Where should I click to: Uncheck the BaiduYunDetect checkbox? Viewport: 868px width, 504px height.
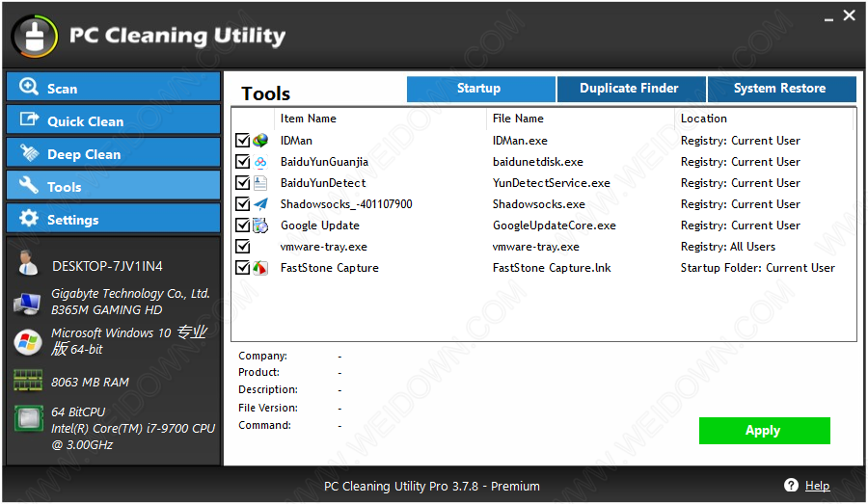242,182
